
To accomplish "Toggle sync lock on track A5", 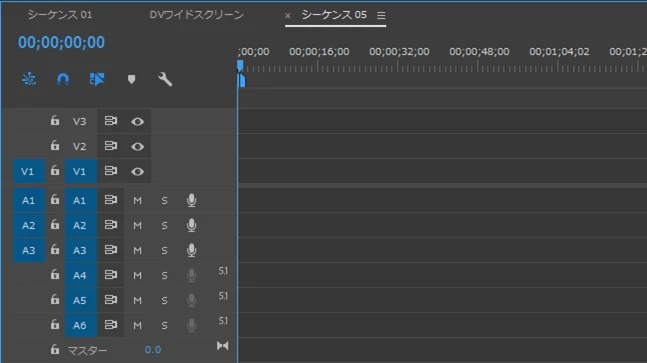I will tap(111, 299).
